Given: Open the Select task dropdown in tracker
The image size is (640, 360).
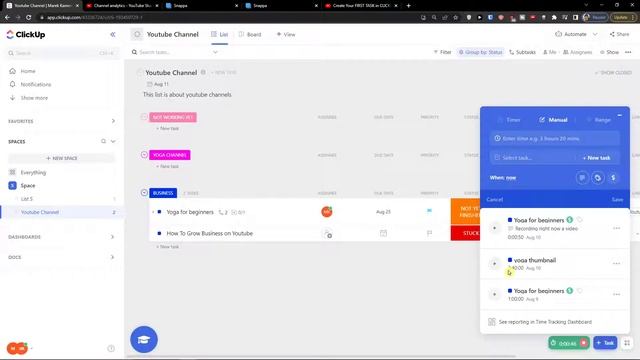Looking at the screenshot, I should (533, 158).
